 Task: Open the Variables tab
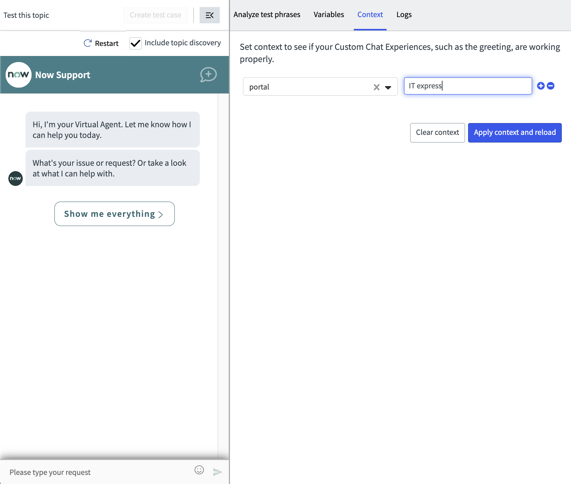328,15
